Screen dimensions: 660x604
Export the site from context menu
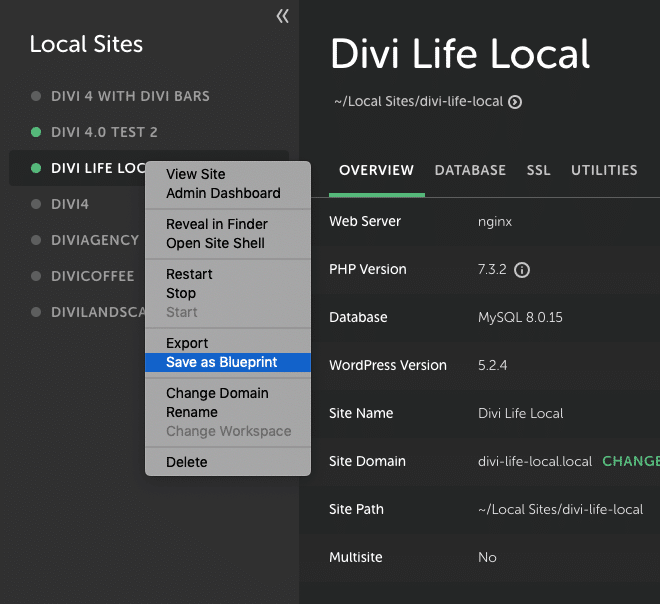pos(187,343)
